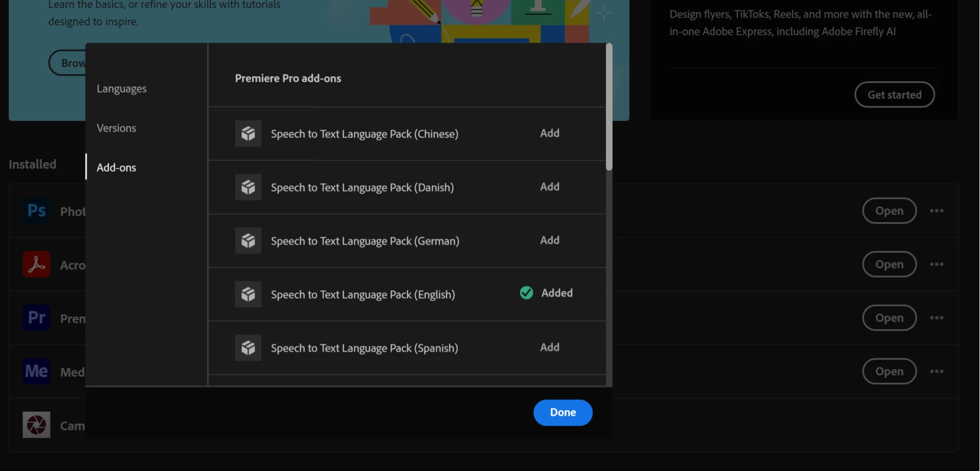This screenshot has width=980, height=471.
Task: Click the blue Done button
Action: tap(563, 412)
